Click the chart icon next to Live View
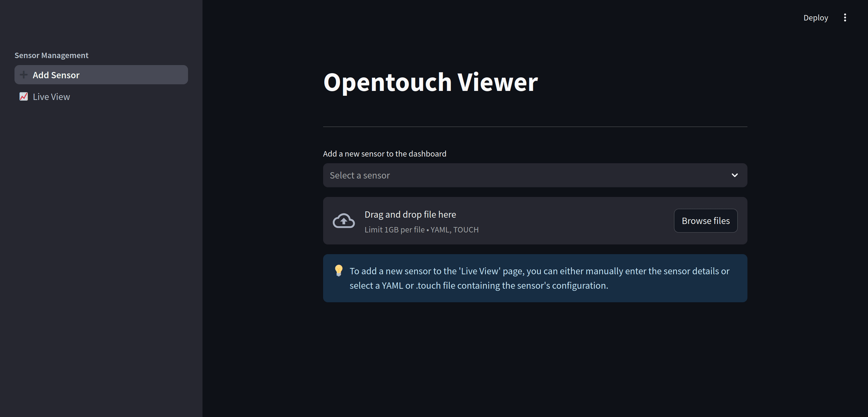Image resolution: width=868 pixels, height=417 pixels. (x=24, y=96)
